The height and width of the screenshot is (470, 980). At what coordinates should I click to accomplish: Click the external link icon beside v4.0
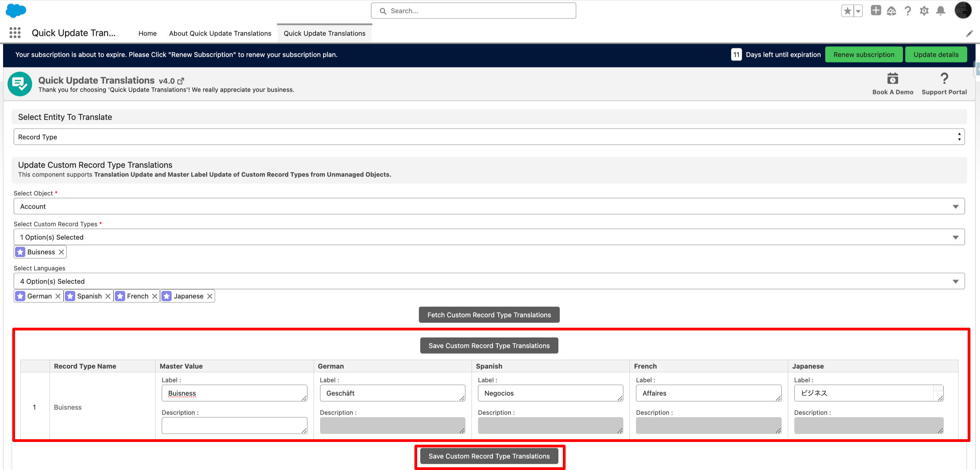coord(181,81)
